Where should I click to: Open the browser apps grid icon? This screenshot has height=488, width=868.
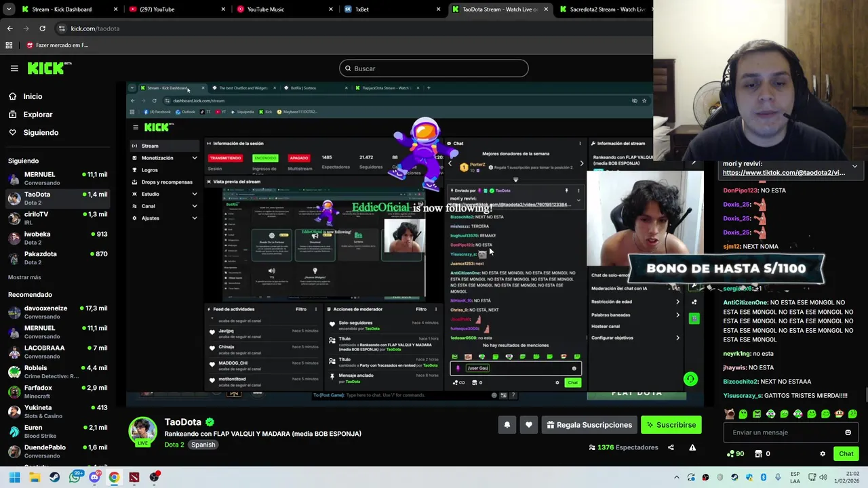pyautogui.click(x=9, y=45)
